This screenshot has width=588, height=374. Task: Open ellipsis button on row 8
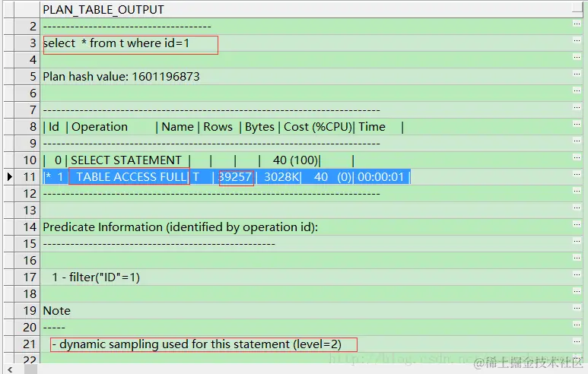[577, 124]
